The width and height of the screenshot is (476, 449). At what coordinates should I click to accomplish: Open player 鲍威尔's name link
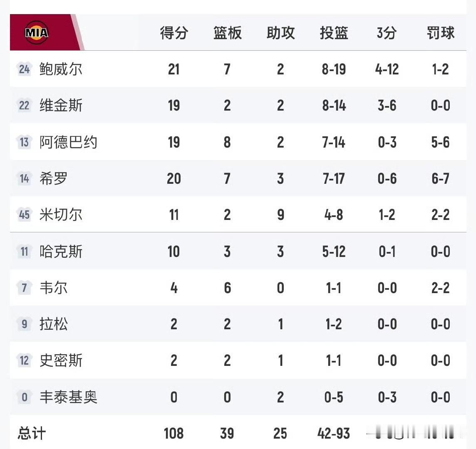click(61, 69)
